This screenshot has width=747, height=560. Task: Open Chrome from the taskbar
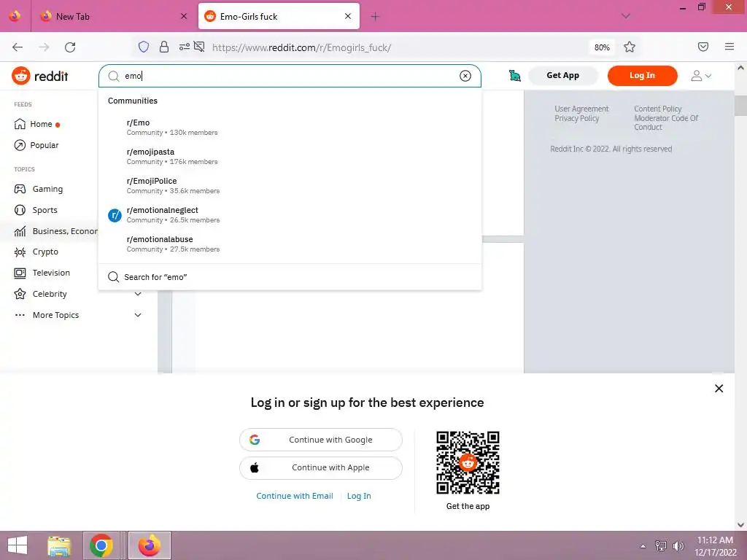point(101,545)
